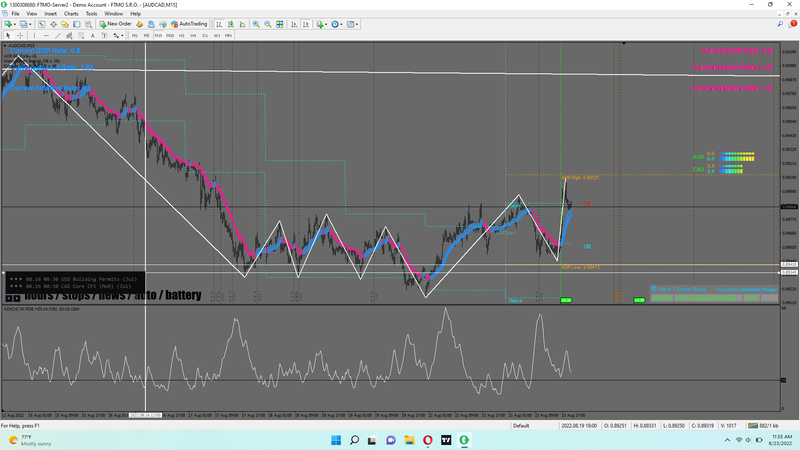Open the MetaEditor gold book icon

[139, 24]
